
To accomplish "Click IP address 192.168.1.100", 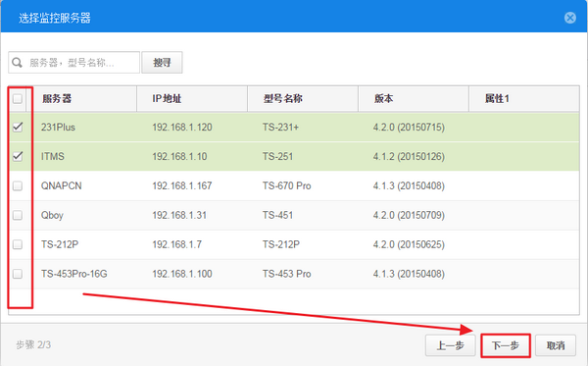I will 182,274.
